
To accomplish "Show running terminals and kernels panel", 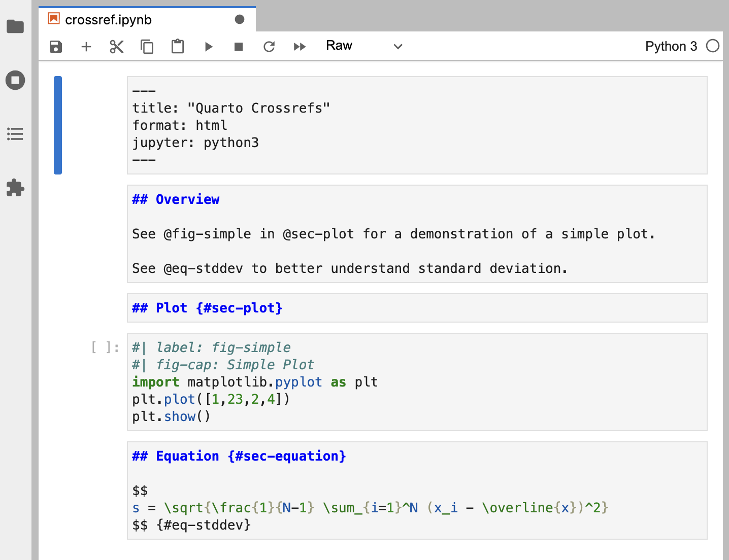I will [x=15, y=80].
